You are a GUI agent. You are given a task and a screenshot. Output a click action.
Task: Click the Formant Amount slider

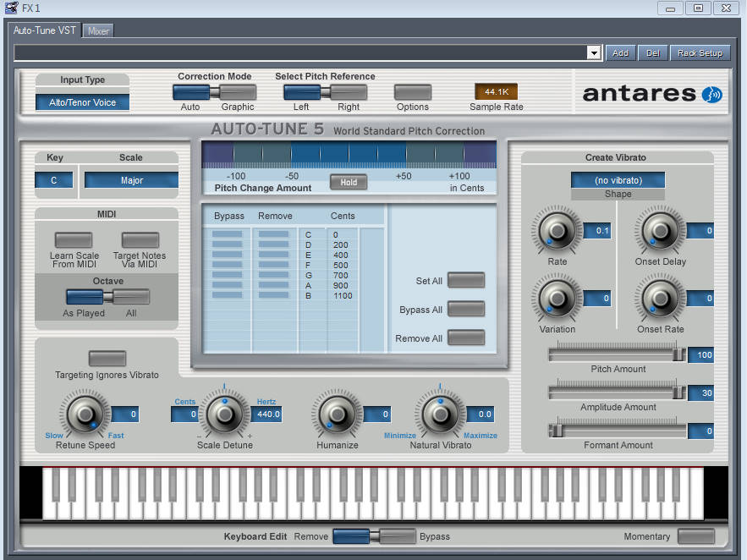pyautogui.click(x=618, y=431)
